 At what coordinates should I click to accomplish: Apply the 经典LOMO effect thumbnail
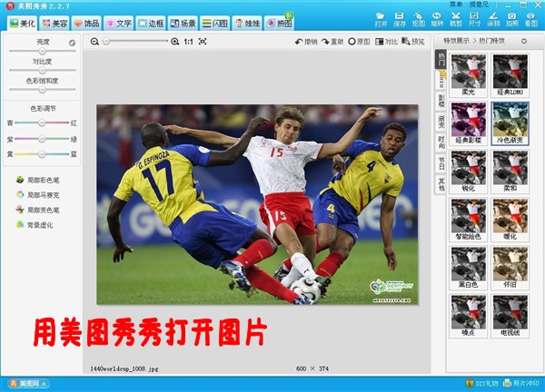pyautogui.click(x=510, y=75)
